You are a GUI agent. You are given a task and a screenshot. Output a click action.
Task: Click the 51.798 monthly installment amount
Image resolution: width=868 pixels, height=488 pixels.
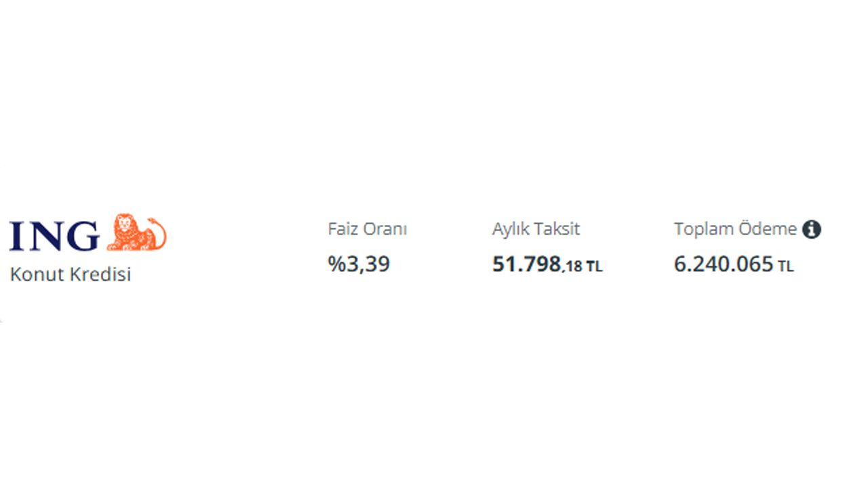click(x=526, y=264)
